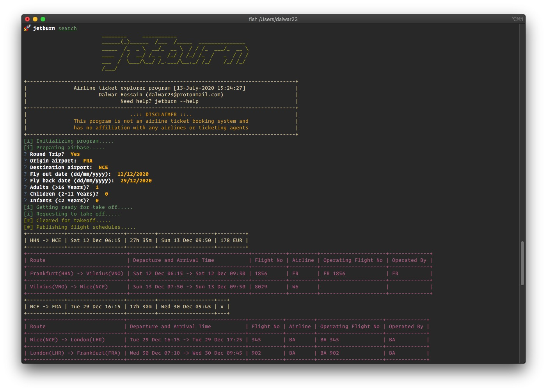Viewport: 547px width, 392px height.
Task: Click 'Frankfurt(HHN) -> Vilnius(VNO)' route row
Action: 77,274
